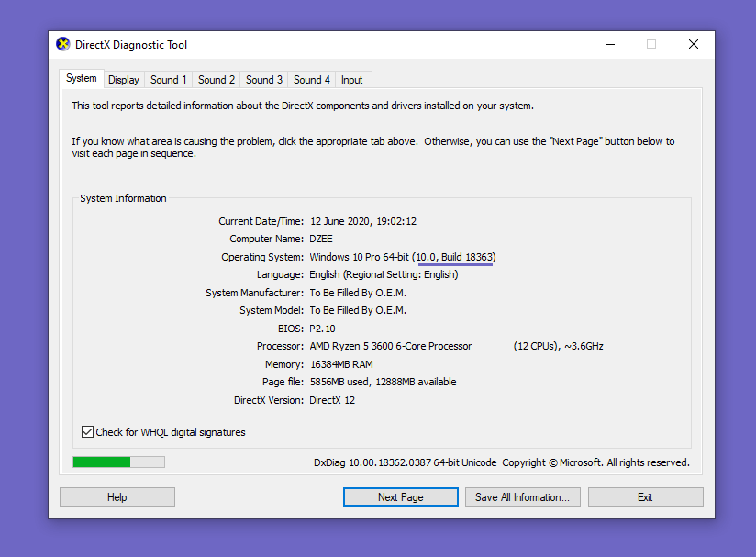This screenshot has height=557, width=756.
Task: Click the DirectX Diagnostic Tool title text
Action: click(131, 45)
